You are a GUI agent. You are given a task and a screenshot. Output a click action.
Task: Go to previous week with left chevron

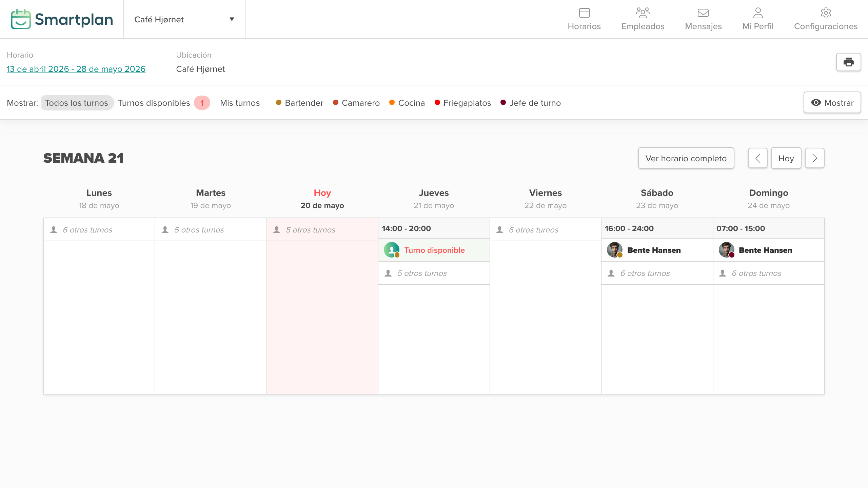click(x=758, y=158)
